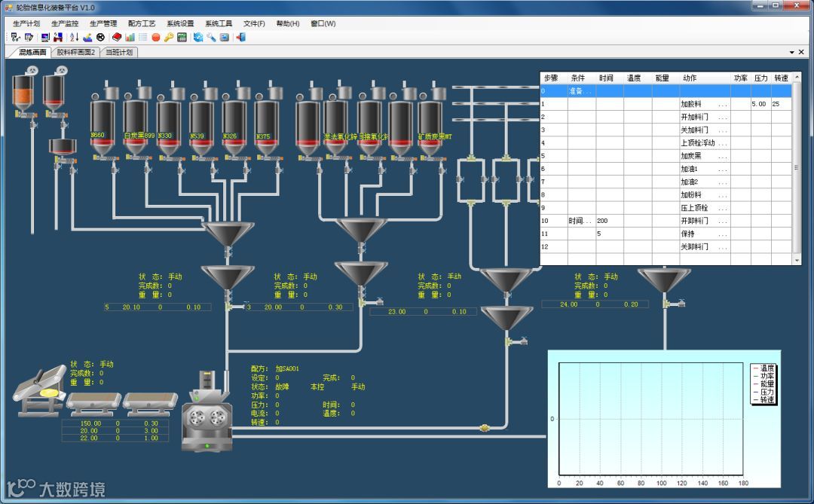
Task: Open the tab list dropdown arrow
Action: click(792, 53)
